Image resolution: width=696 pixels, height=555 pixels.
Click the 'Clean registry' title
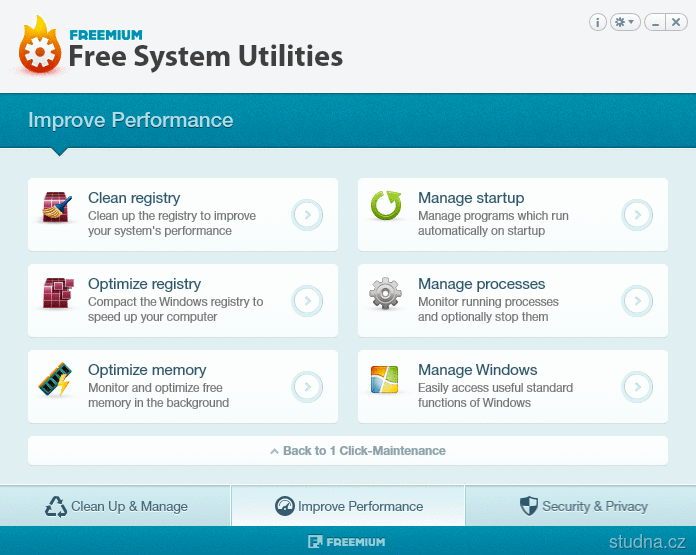pos(134,198)
